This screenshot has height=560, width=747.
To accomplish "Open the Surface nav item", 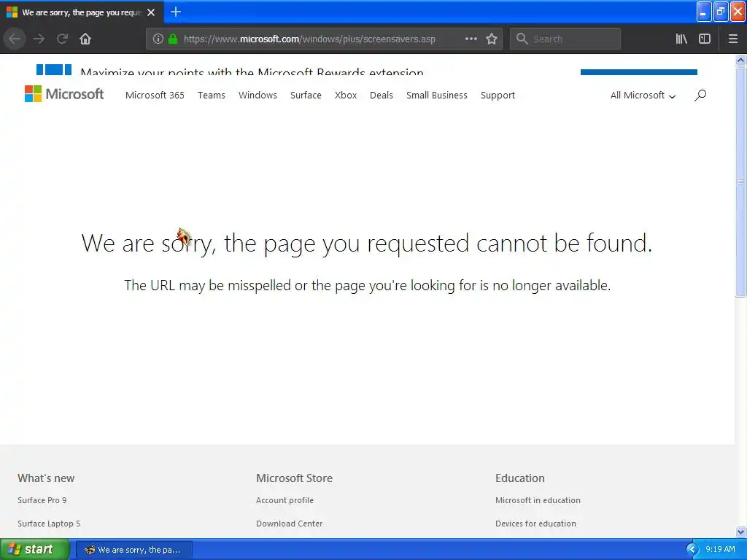I will point(306,96).
